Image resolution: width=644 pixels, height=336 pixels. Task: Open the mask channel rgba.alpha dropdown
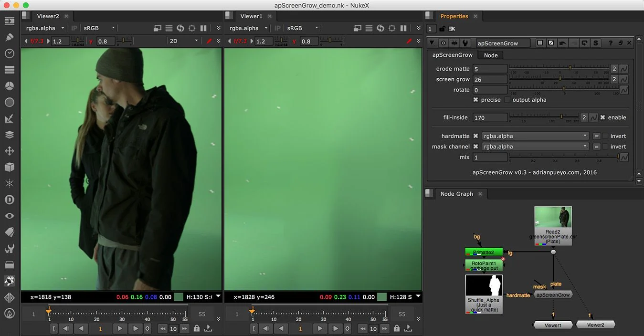click(x=534, y=147)
